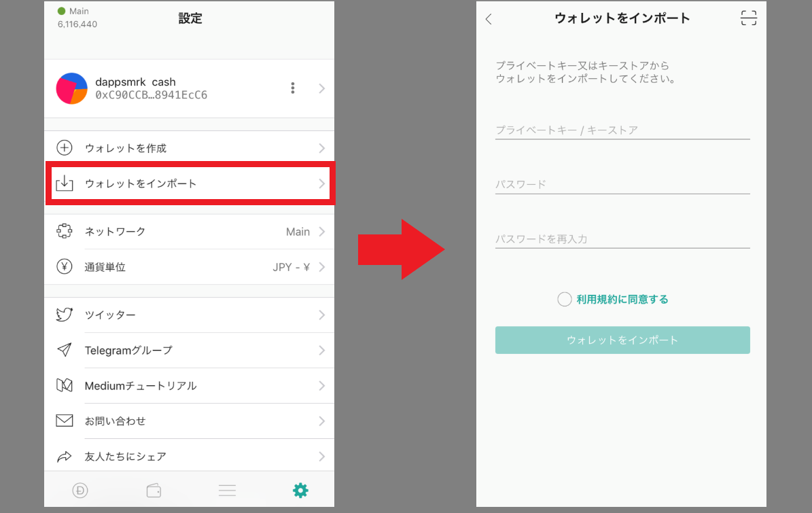
Task: Tap the dappsmrk cash colorful avatar
Action: (x=71, y=88)
